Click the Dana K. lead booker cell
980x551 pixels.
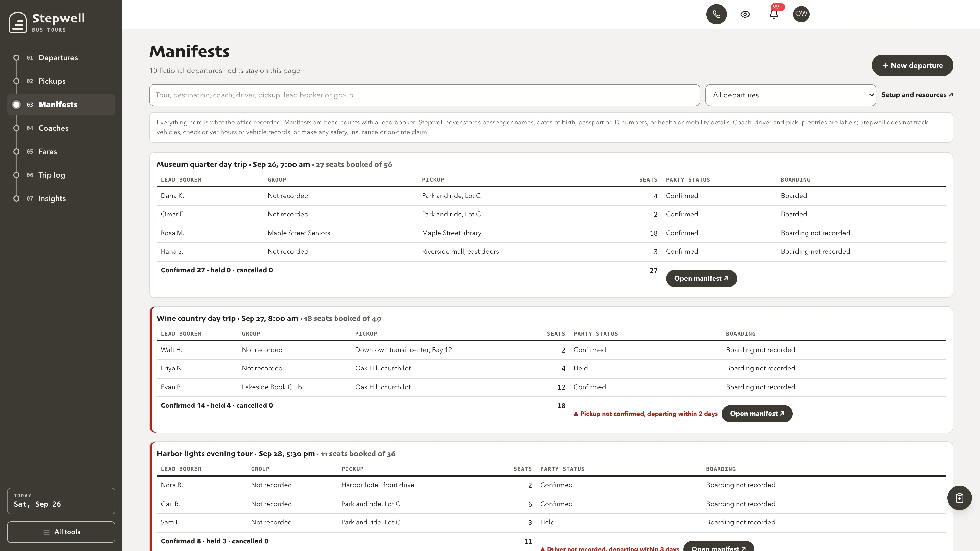point(172,196)
